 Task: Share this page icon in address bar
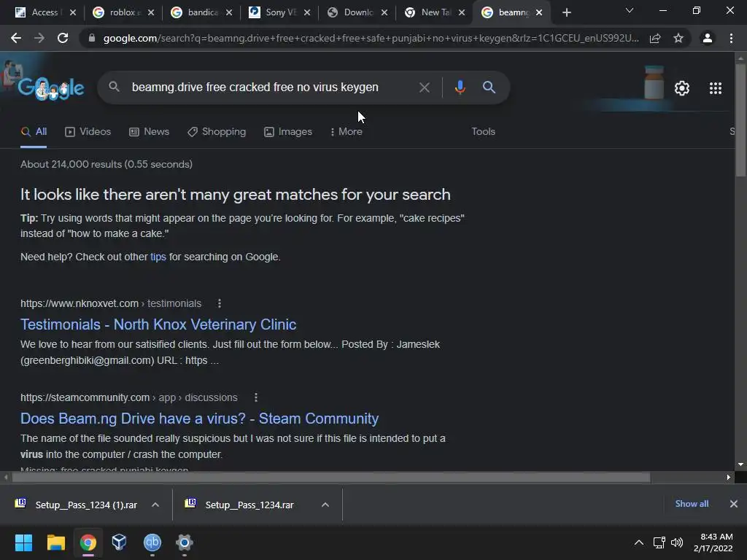(x=655, y=38)
